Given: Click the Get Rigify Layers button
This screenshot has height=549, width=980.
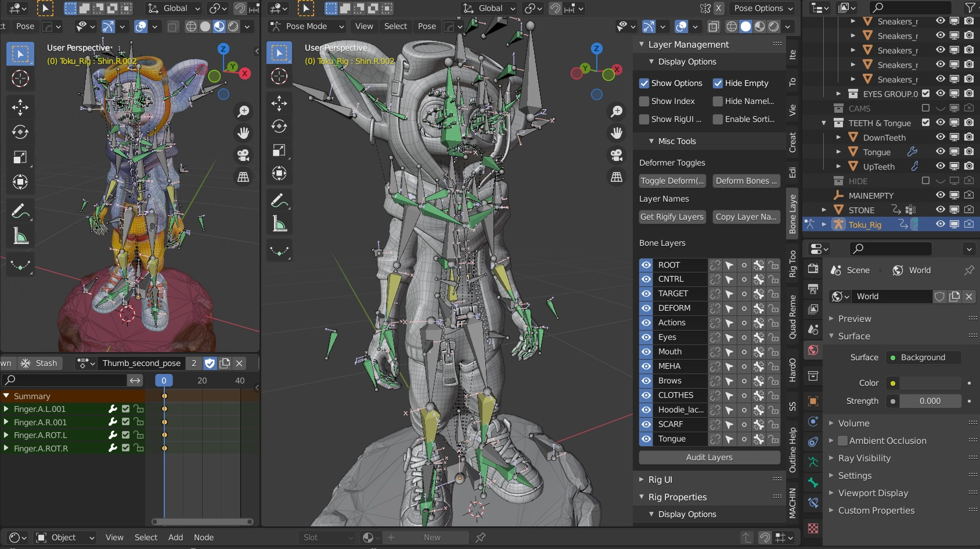Looking at the screenshot, I should click(x=672, y=217).
